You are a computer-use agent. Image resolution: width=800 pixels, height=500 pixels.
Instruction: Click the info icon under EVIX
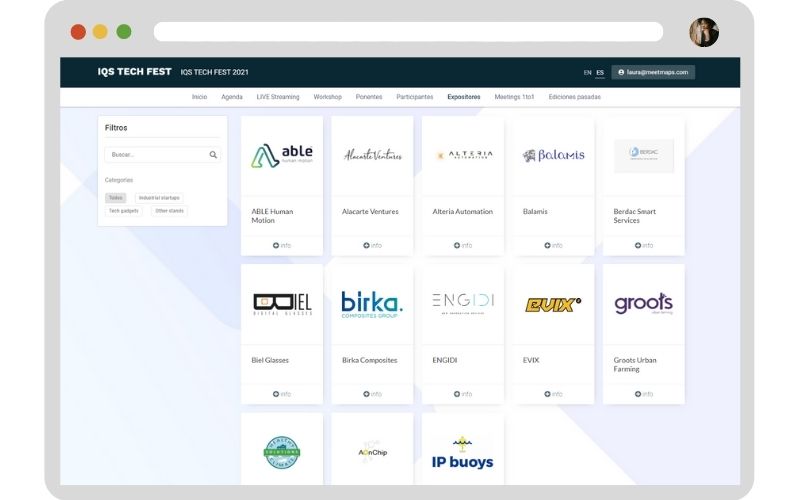tap(547, 394)
